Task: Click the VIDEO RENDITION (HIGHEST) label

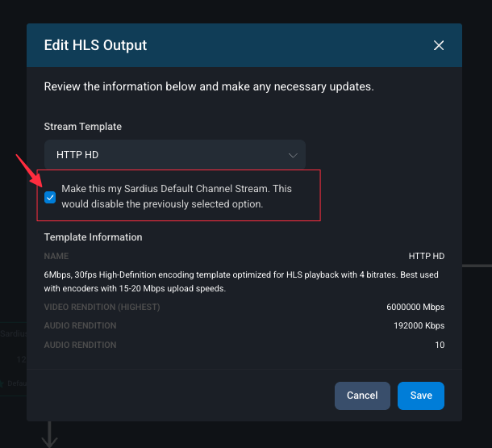Action: (x=102, y=307)
